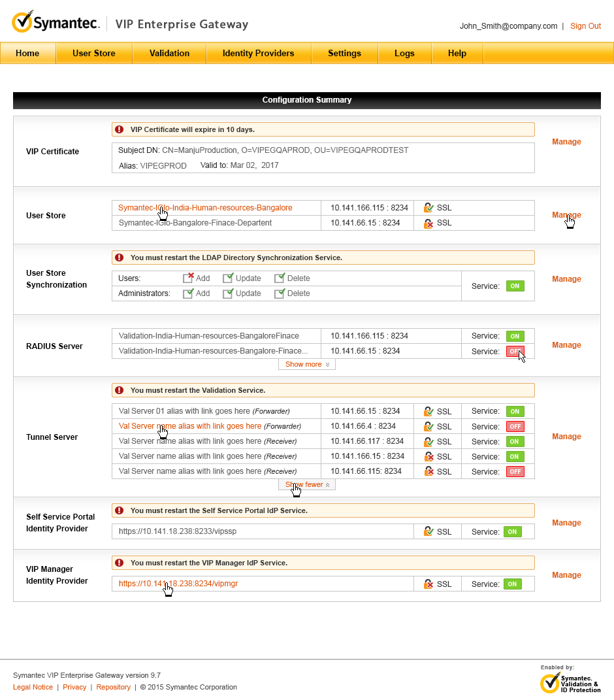
Task: Toggle the Service switch for Validation-India RADIUS server
Action: click(515, 336)
